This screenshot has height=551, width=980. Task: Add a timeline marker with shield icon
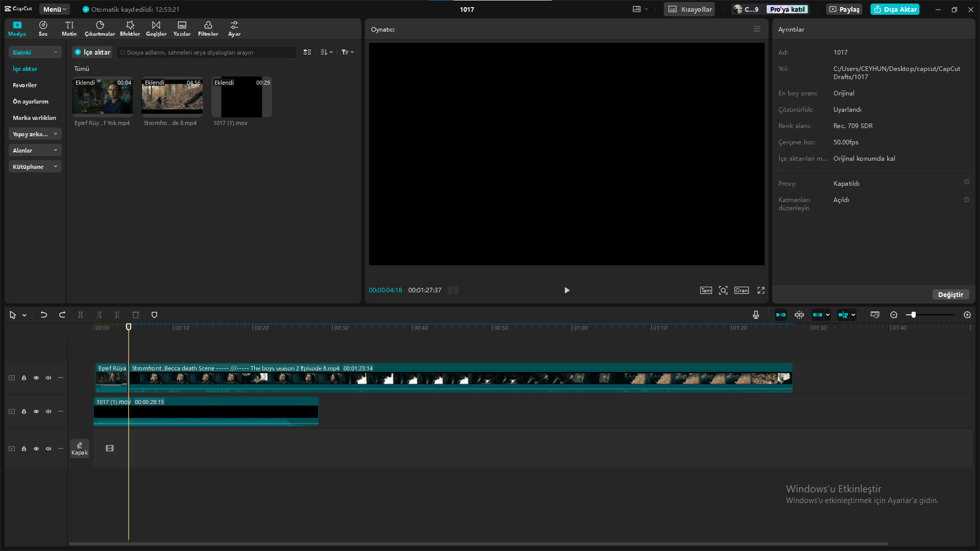pos(154,315)
